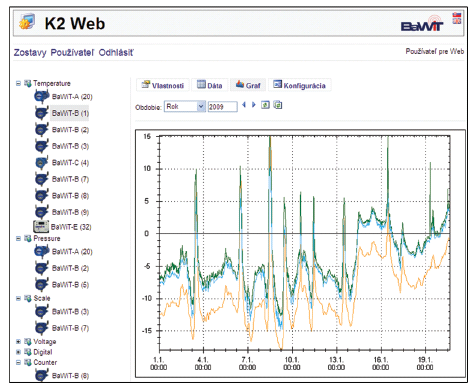The width and height of the screenshot is (476, 391).
Task: Open the Obdobie period dropdown showing Rok
Action: click(185, 106)
